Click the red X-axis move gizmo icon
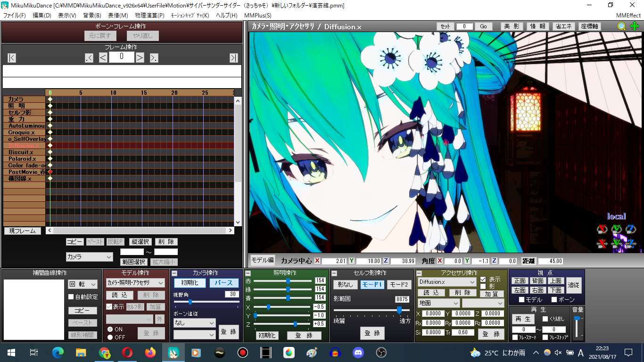Screen dimensions: 644x362 click(602, 243)
